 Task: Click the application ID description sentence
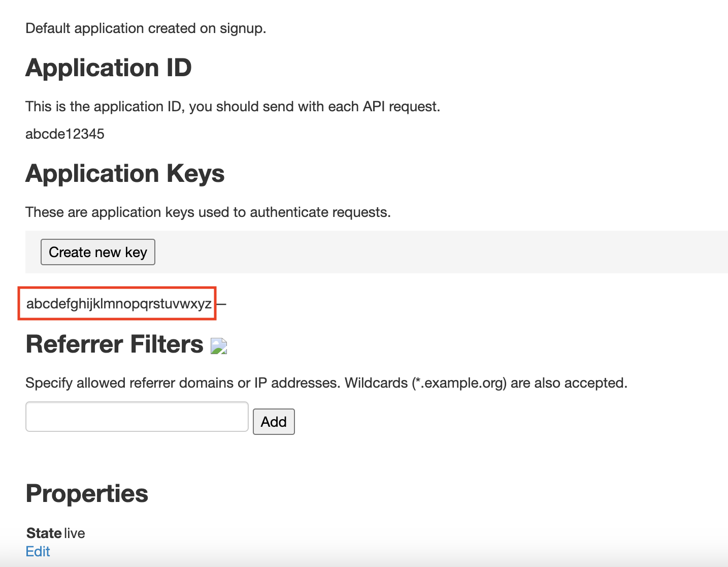[233, 107]
